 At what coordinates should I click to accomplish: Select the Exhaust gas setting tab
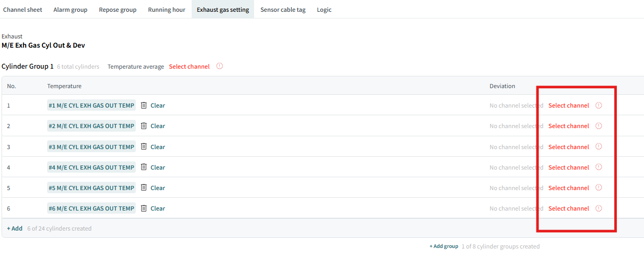click(x=223, y=10)
